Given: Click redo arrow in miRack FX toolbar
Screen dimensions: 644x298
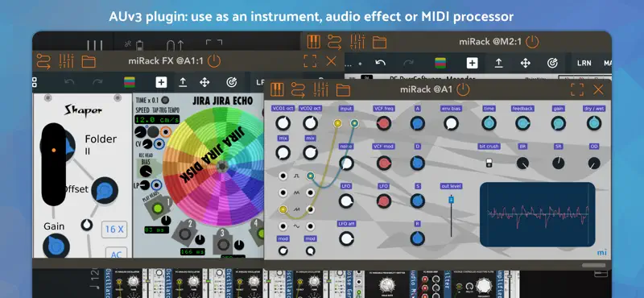Looking at the screenshot, I should point(97,82).
